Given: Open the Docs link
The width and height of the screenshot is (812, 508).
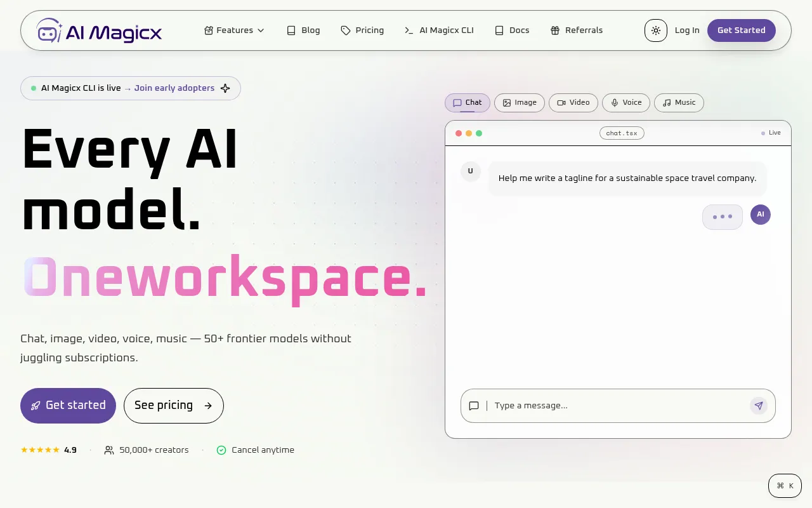Looking at the screenshot, I should click(512, 30).
